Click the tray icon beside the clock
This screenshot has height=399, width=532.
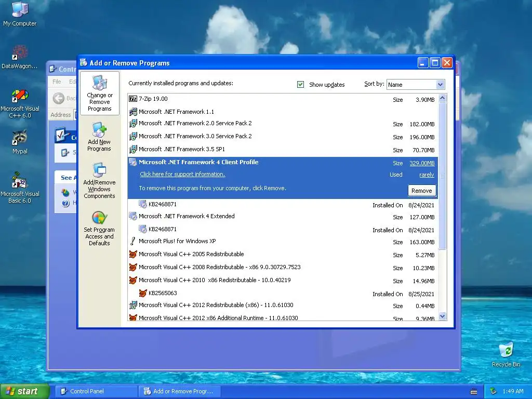coord(494,391)
